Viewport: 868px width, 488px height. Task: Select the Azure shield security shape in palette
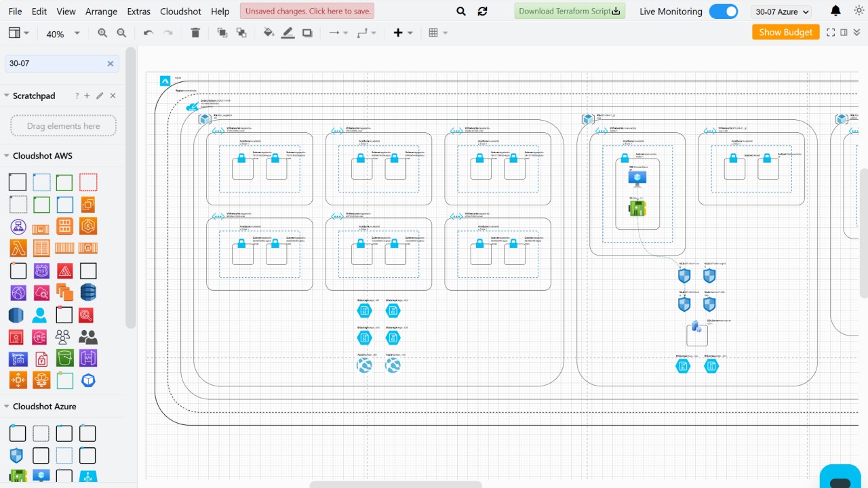[17, 455]
